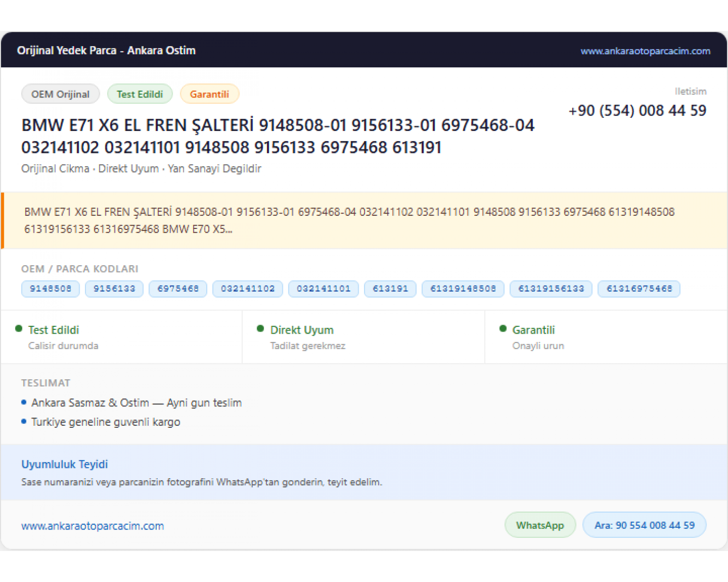
Task: Click the 613191 part code chip
Action: click(390, 289)
